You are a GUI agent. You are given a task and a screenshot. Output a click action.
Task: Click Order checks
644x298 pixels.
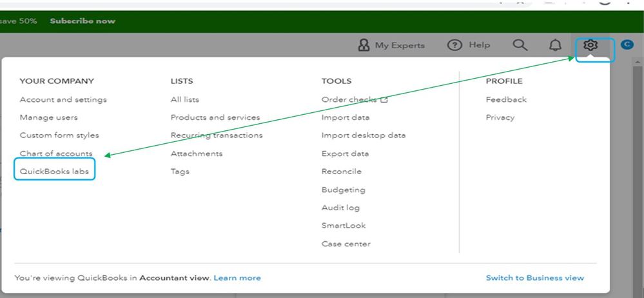coord(349,99)
